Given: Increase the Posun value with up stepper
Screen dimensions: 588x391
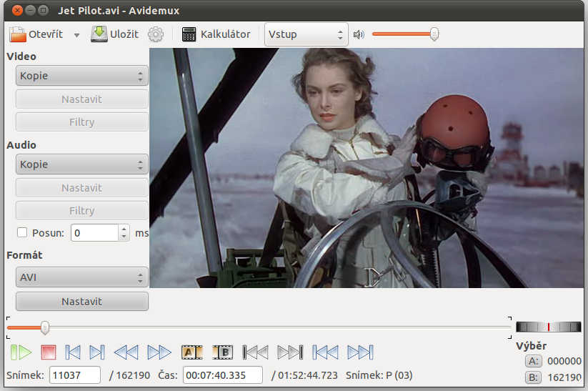Looking at the screenshot, I should point(124,229).
